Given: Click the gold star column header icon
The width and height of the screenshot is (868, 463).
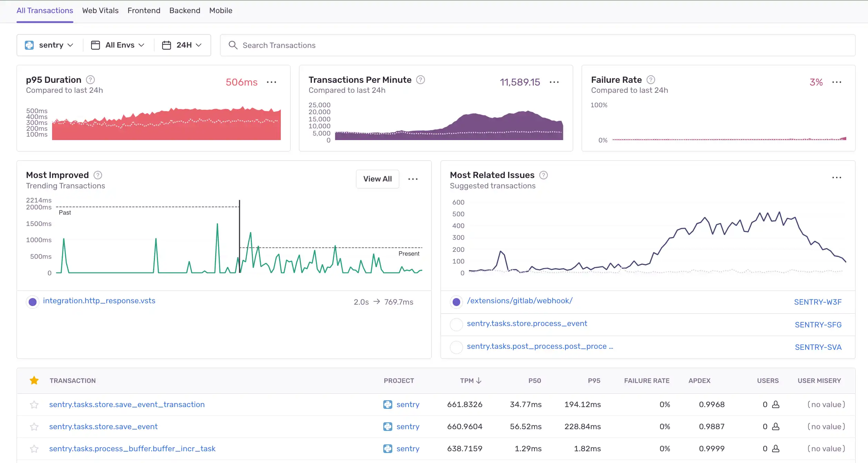Looking at the screenshot, I should [x=34, y=381].
